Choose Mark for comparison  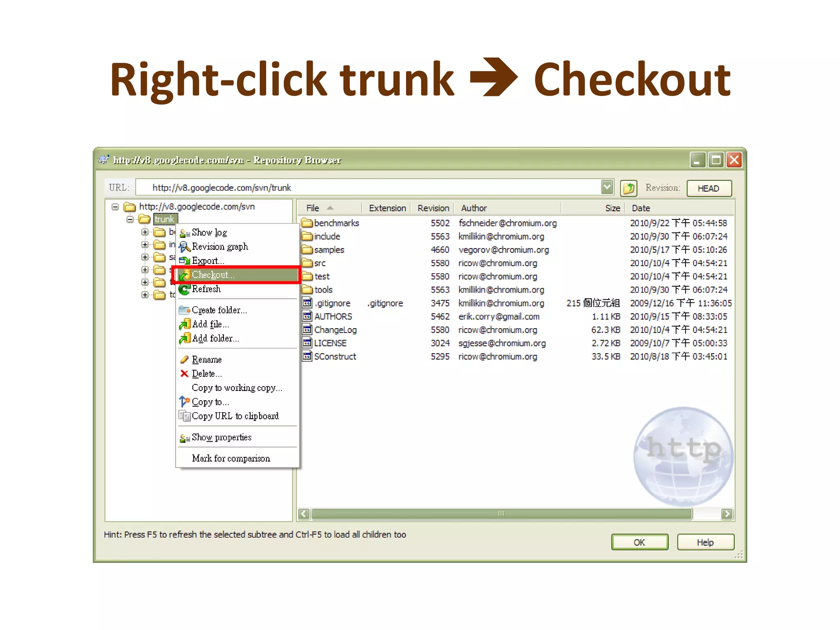point(238,459)
